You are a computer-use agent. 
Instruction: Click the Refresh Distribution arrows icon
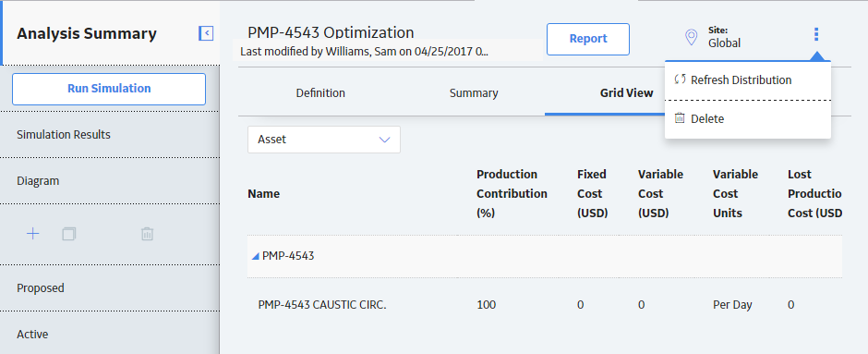coord(680,79)
